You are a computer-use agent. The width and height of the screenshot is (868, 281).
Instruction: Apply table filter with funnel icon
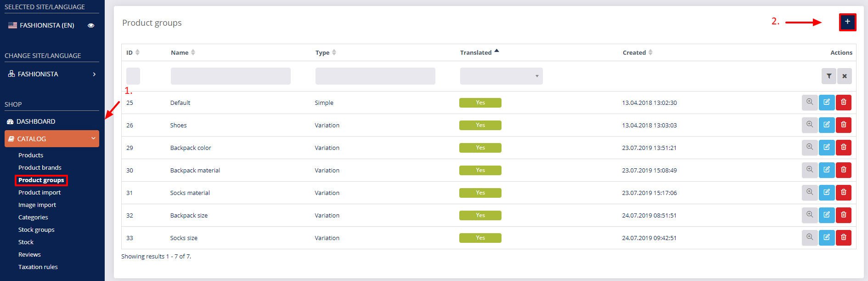(829, 76)
